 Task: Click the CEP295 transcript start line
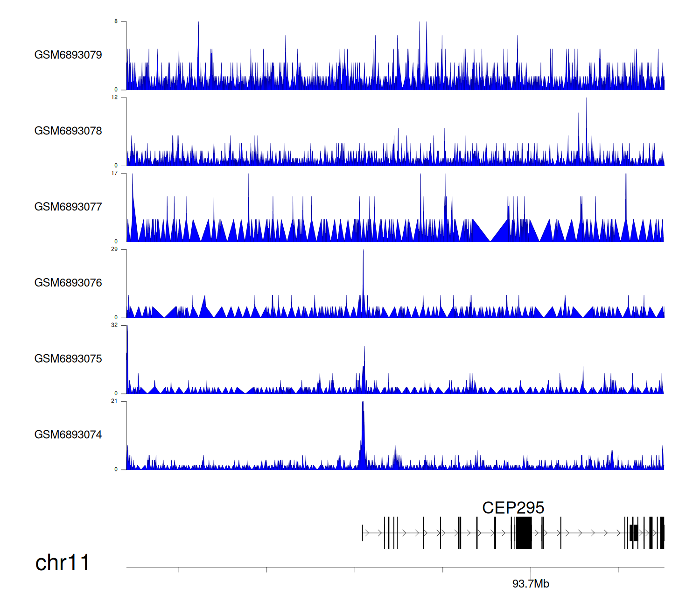362,532
